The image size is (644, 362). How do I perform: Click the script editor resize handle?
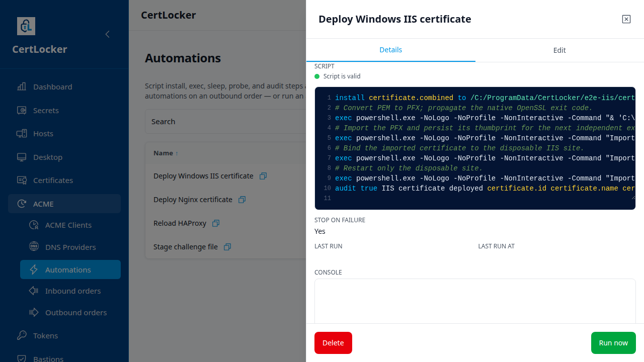coord(633,197)
